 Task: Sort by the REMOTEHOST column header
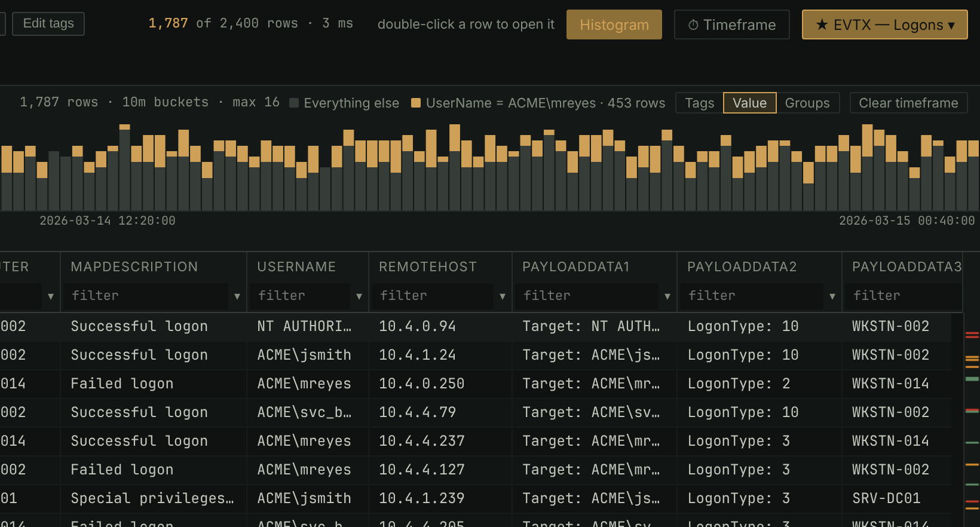tap(428, 267)
